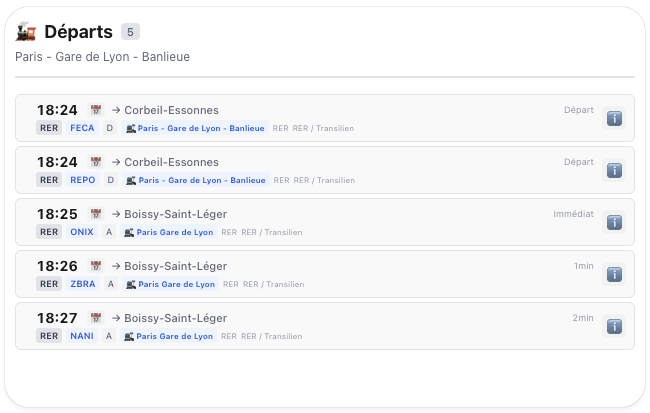This screenshot has height=413, width=650.
Task: Open info for REPO train
Action: [x=614, y=171]
